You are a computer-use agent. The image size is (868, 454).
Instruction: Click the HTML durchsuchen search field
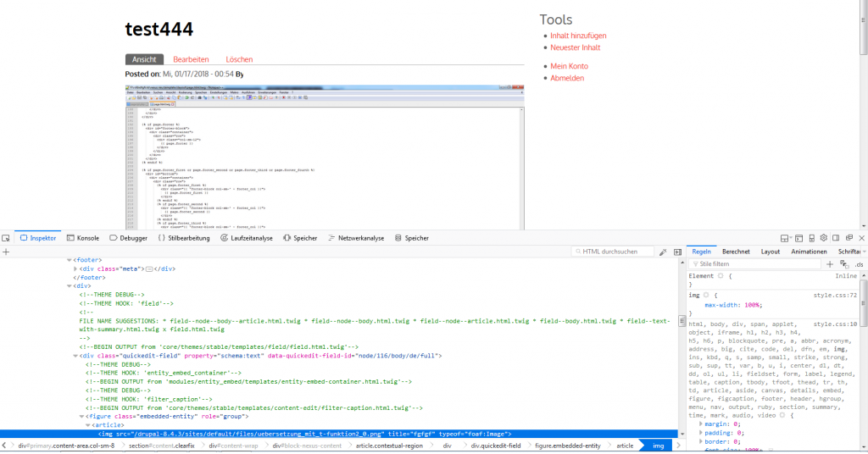click(610, 252)
